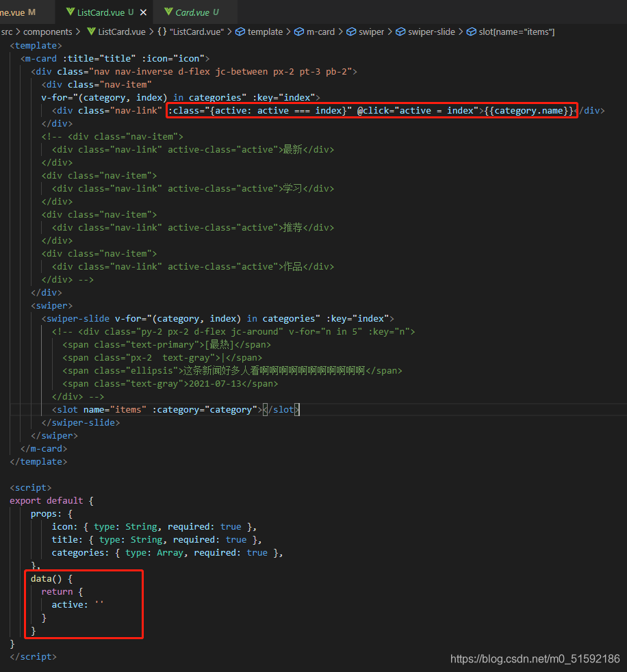627x672 pixels.
Task: Click the chevron after m-card breadcrumb
Action: (341, 31)
